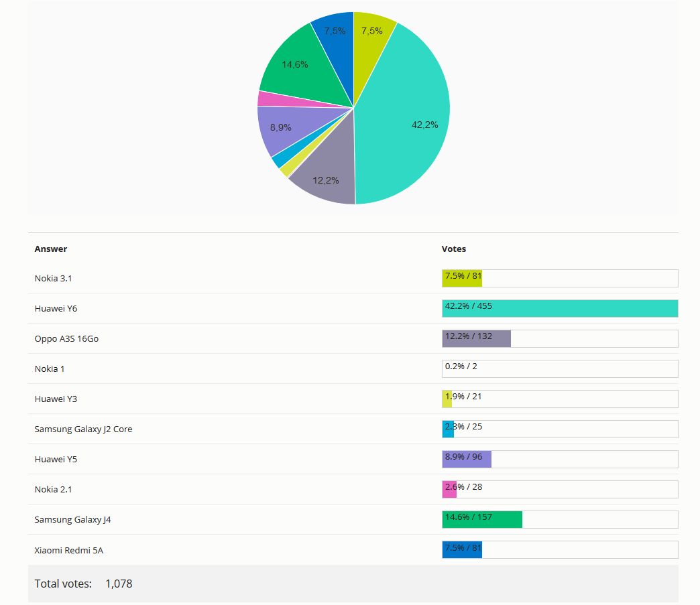This screenshot has height=605, width=700.
Task: Click the Huawei Y3 answer label
Action: [56, 399]
